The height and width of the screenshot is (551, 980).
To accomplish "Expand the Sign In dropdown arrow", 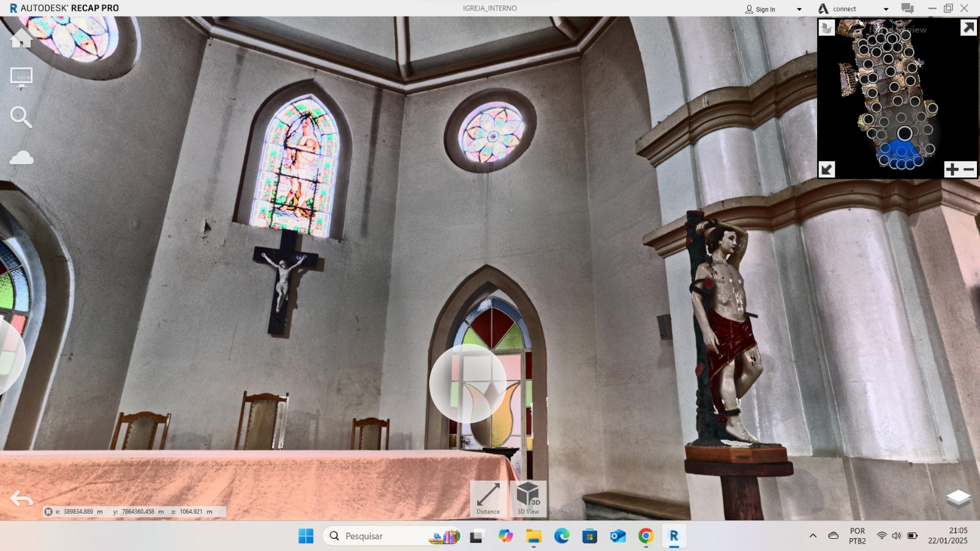I will pos(799,9).
